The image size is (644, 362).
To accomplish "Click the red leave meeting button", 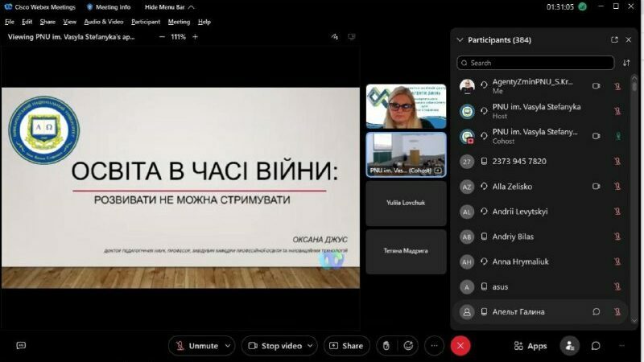I will (x=460, y=346).
